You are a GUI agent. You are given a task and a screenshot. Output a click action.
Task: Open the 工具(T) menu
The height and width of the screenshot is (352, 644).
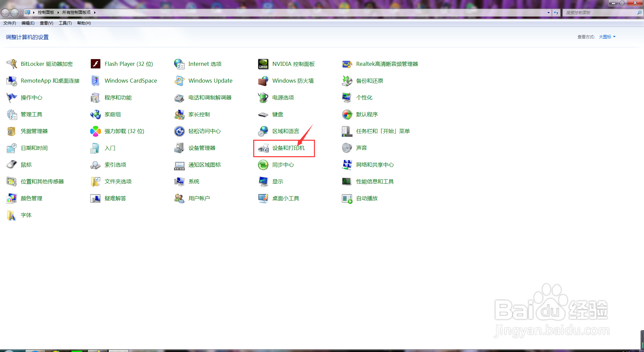pyautogui.click(x=65, y=23)
